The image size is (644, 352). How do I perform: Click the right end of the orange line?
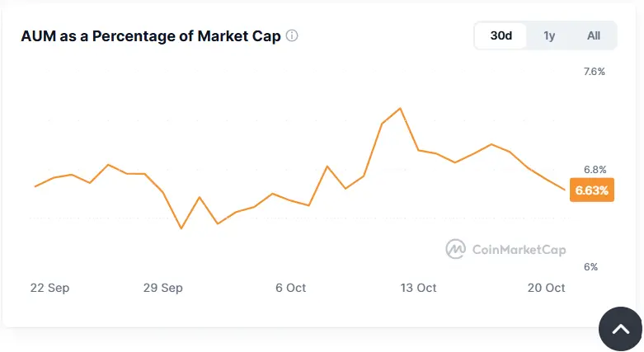pos(565,190)
